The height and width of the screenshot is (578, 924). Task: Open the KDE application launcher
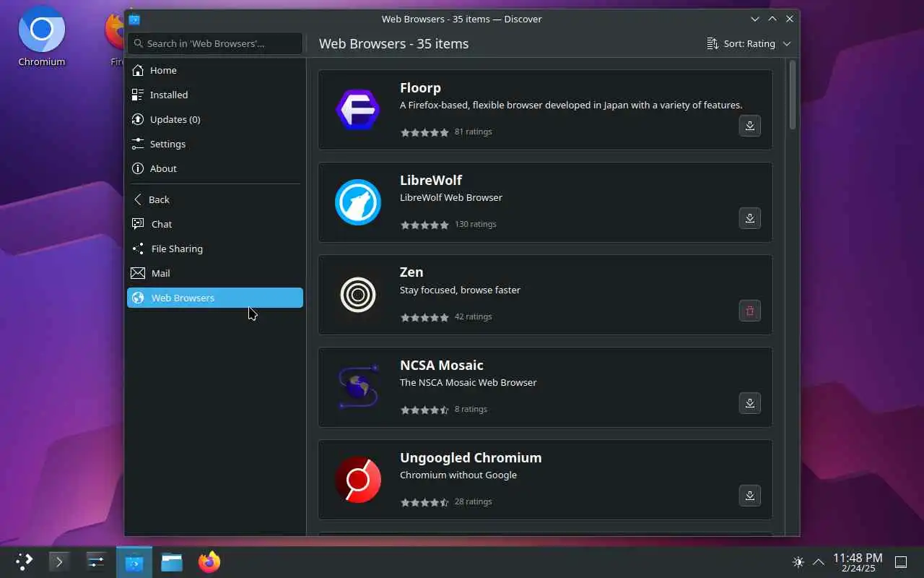(25, 561)
